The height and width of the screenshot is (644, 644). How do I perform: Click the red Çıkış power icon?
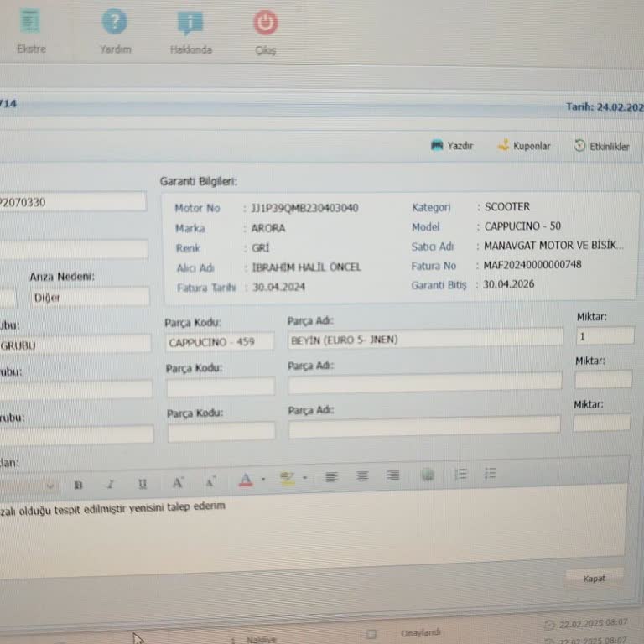pos(265,23)
